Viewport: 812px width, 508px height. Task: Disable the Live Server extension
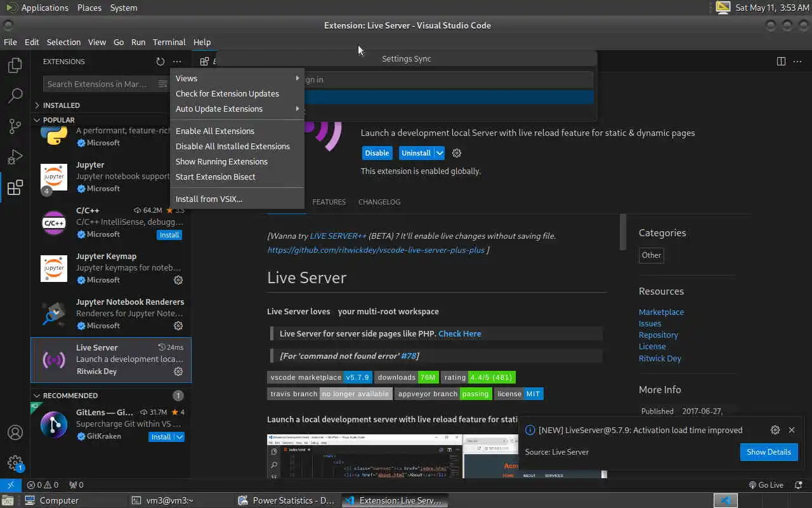tap(377, 153)
